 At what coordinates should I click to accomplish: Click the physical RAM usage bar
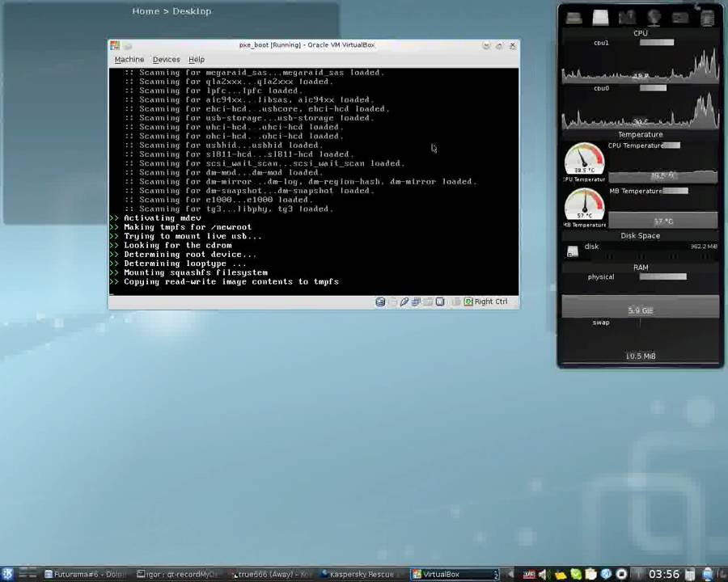point(662,276)
